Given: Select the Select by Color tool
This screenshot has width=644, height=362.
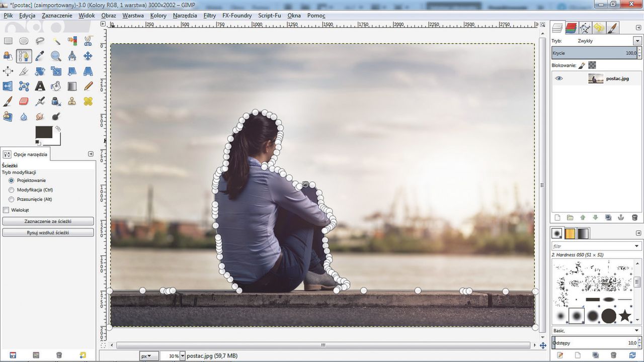Looking at the screenshot, I should 72,41.
